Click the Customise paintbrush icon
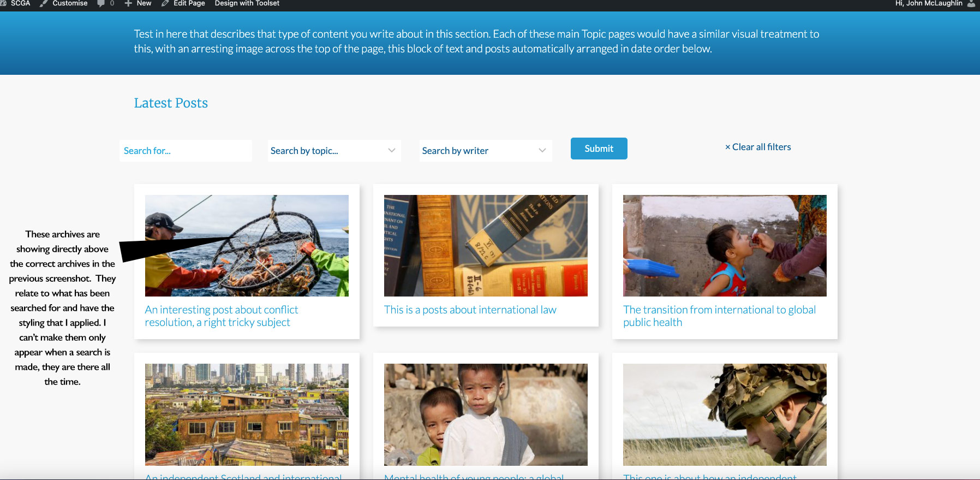Viewport: 980px width, 480px height. (x=44, y=3)
